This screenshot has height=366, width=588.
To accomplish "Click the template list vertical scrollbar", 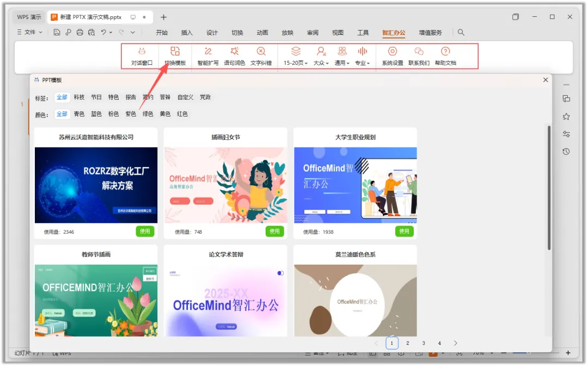I will pyautogui.click(x=549, y=187).
